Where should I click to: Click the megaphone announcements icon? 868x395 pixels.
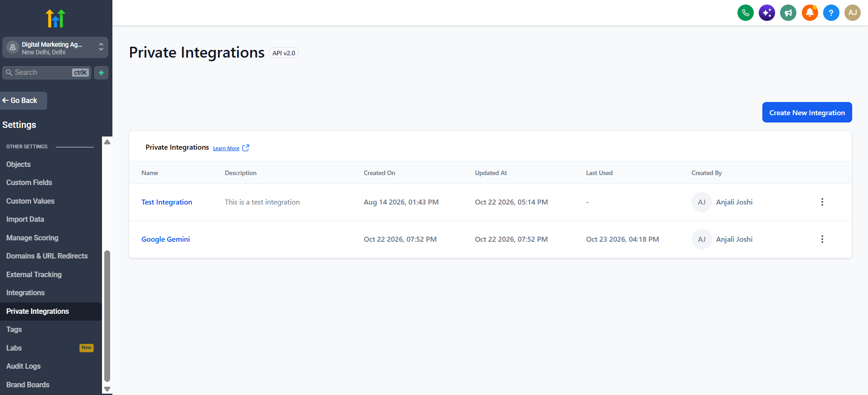pos(788,13)
